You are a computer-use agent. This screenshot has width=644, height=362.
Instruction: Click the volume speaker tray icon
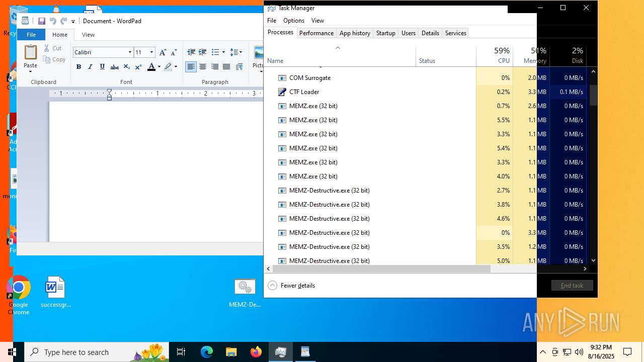[x=579, y=352]
